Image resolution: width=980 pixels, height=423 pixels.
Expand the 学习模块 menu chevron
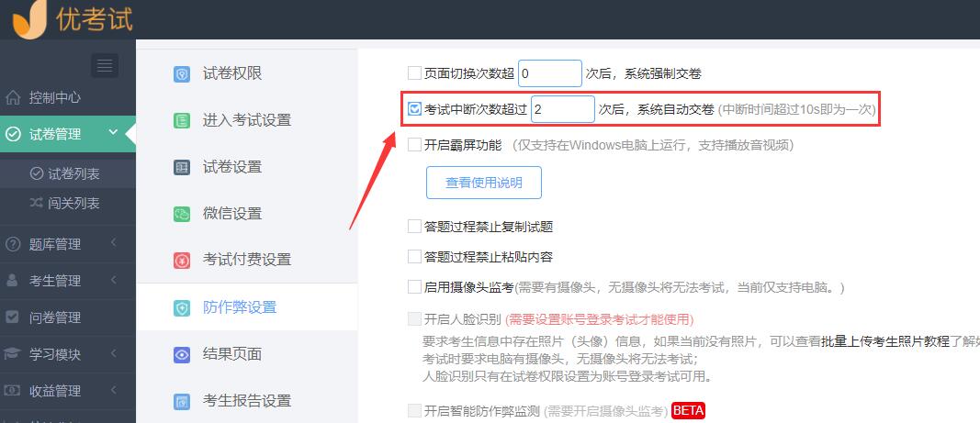[114, 352]
